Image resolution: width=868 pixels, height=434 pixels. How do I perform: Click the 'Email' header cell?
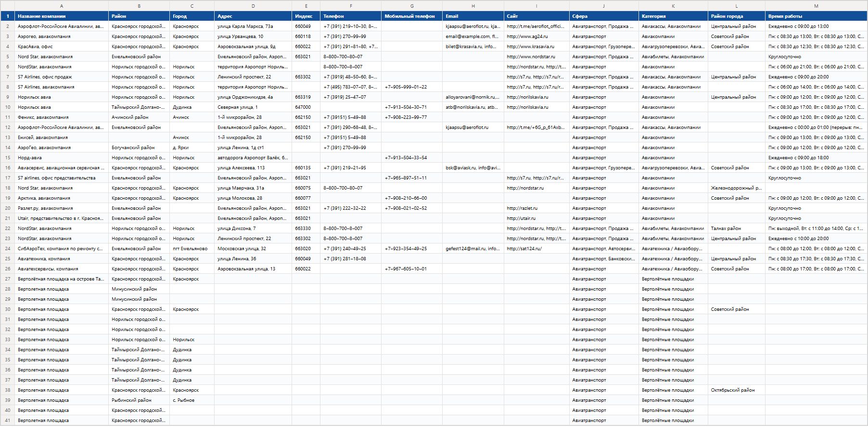coord(473,16)
